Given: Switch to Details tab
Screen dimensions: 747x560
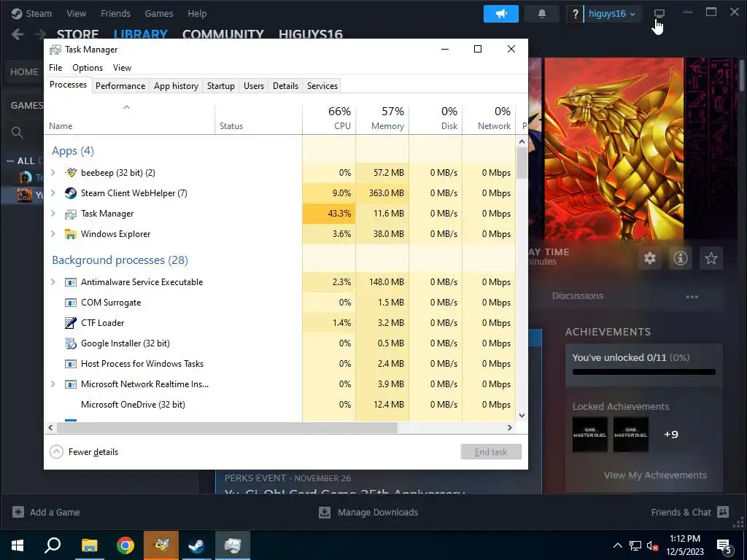Looking at the screenshot, I should point(285,86).
